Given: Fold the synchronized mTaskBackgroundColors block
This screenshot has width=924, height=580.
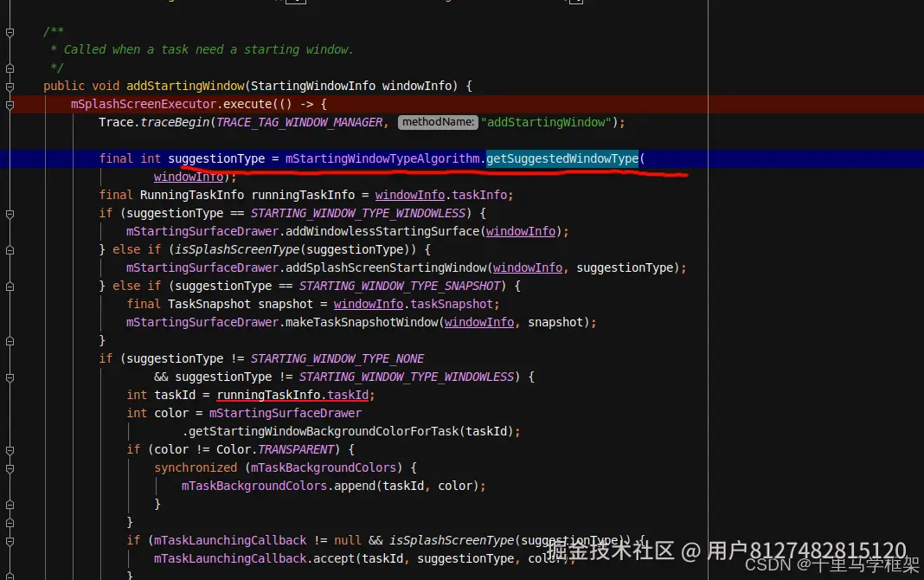Looking at the screenshot, I should click(10, 468).
